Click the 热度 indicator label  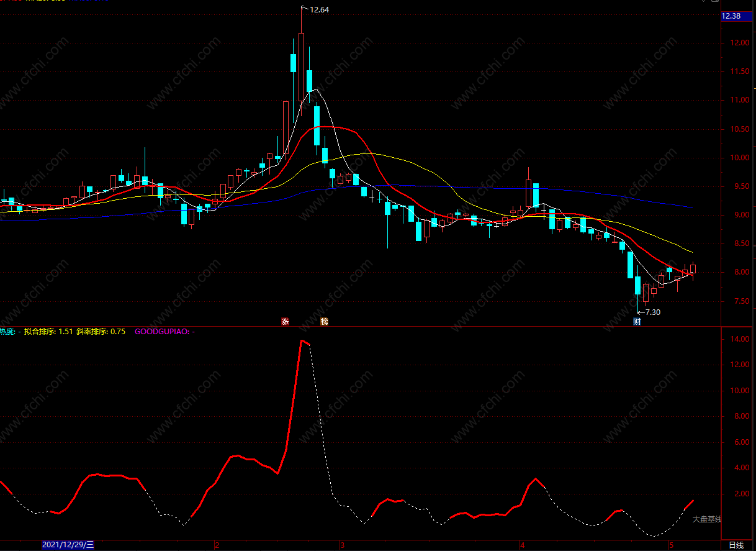(x=8, y=332)
